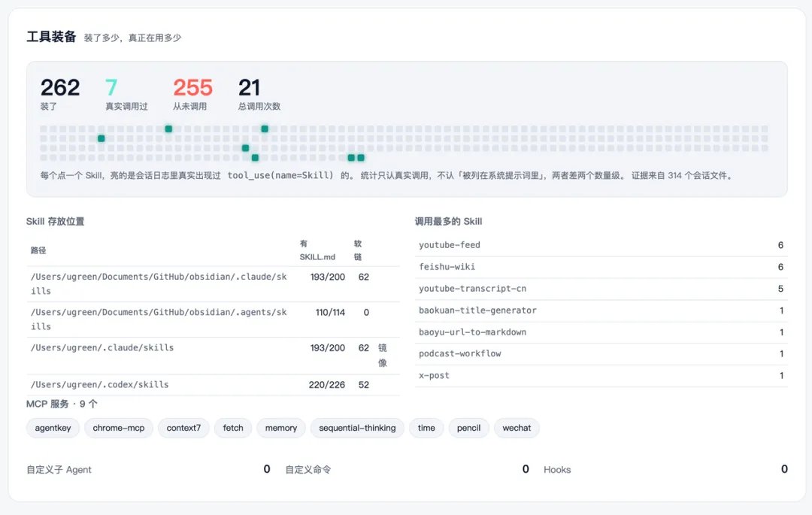The image size is (812, 515).
Task: Select the time service chip
Action: click(426, 428)
